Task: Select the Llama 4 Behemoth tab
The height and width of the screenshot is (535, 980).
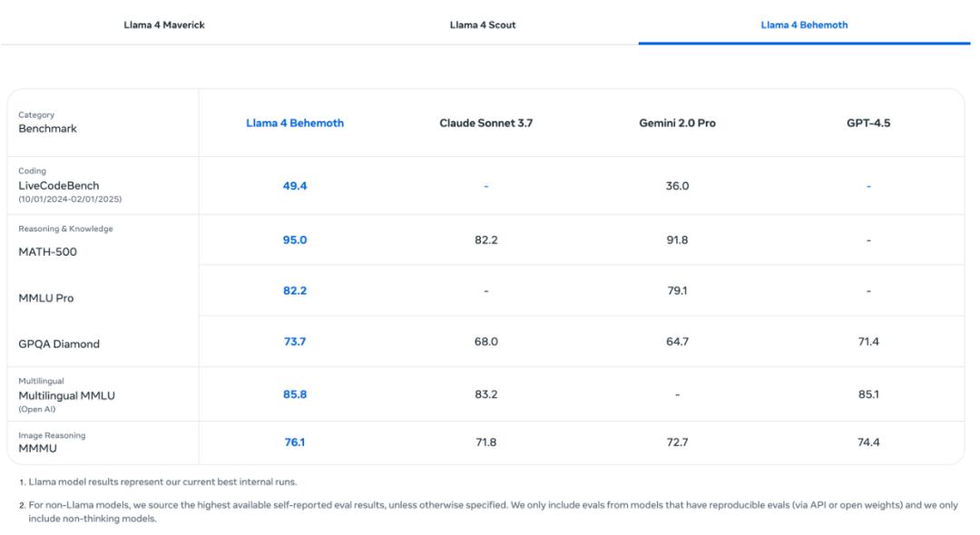Action: (804, 24)
